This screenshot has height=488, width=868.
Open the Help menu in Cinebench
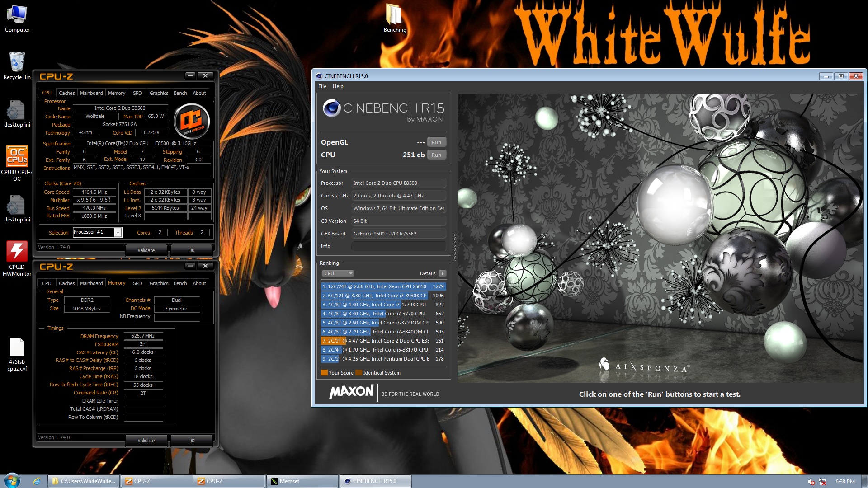click(338, 86)
